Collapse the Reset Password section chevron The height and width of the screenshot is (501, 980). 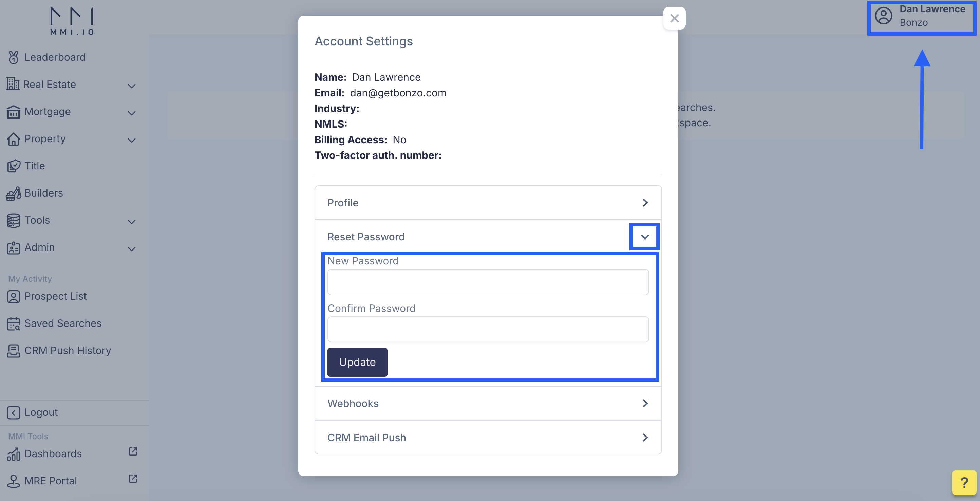point(644,237)
